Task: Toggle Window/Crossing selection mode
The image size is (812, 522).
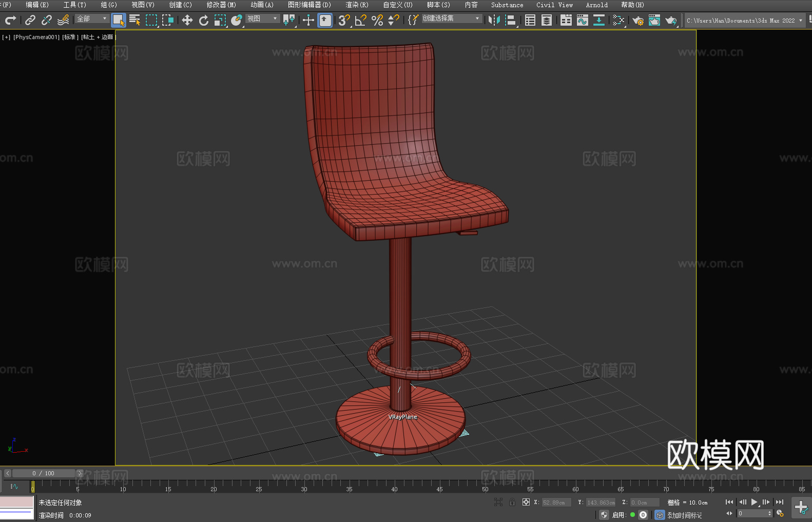Action: click(168, 20)
